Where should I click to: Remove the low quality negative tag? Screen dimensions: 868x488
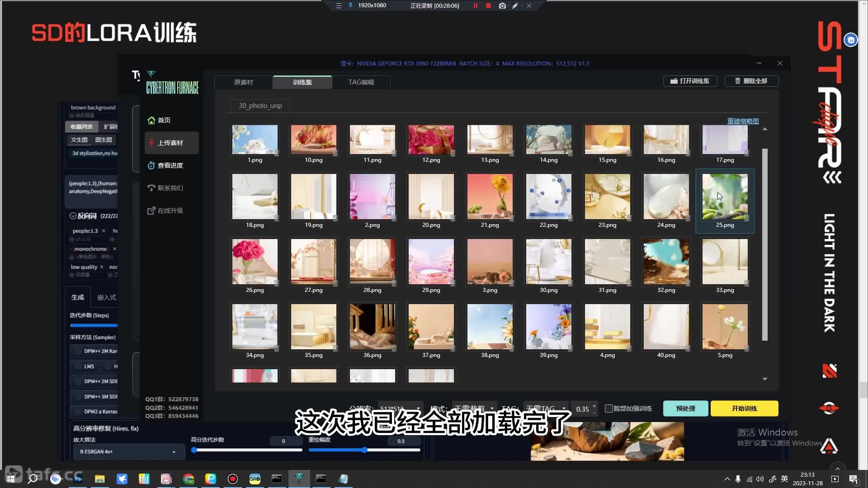coord(101,267)
